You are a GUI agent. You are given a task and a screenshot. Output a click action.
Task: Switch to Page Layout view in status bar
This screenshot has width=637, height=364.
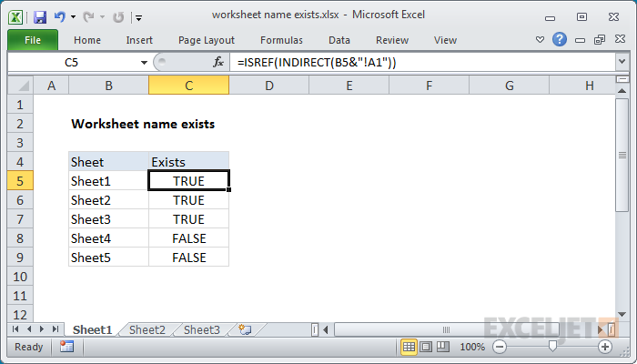426,347
